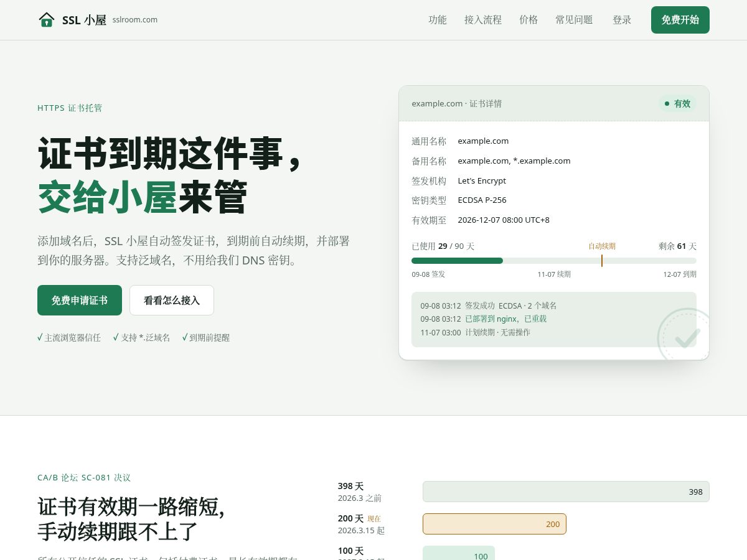Open the 功能 navigation item
This screenshot has width=747, height=560.
click(438, 20)
